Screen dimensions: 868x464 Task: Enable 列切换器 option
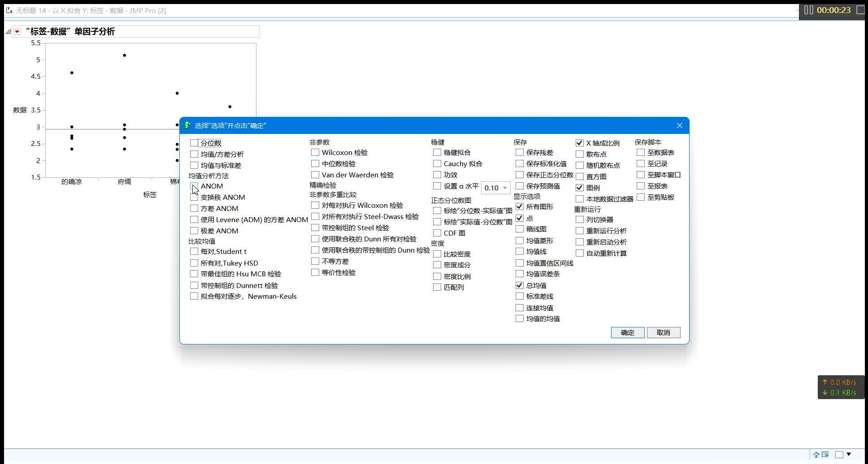click(580, 219)
